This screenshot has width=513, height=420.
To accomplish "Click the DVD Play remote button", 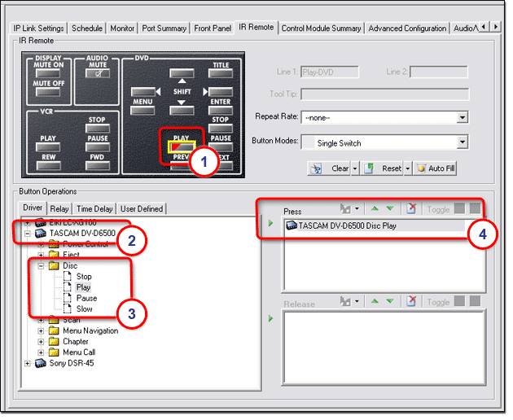I will coord(181,139).
